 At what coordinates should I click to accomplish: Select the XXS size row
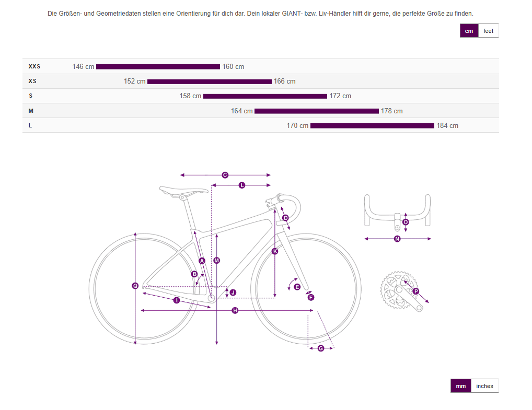click(x=261, y=66)
